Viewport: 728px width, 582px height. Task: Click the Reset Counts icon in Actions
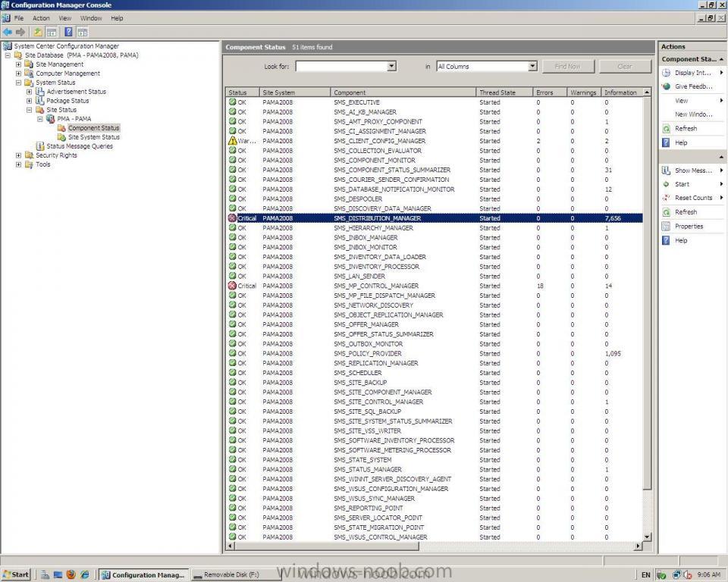tap(667, 198)
